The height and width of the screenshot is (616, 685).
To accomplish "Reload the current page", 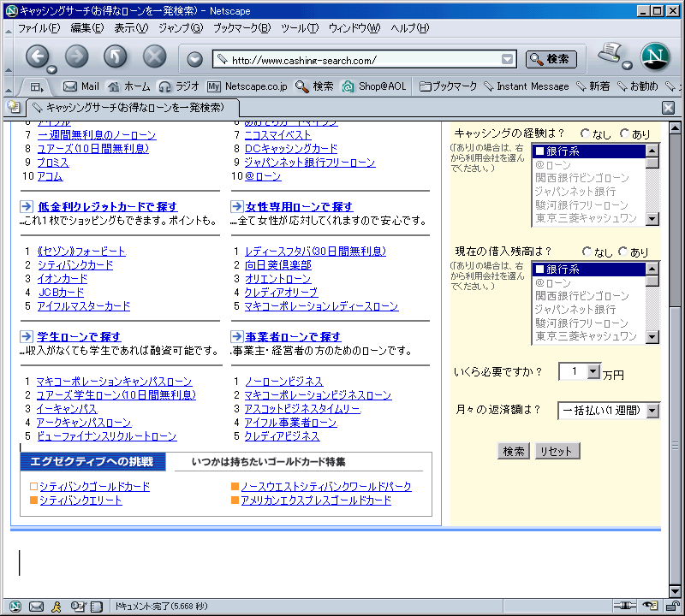I will click(x=116, y=56).
